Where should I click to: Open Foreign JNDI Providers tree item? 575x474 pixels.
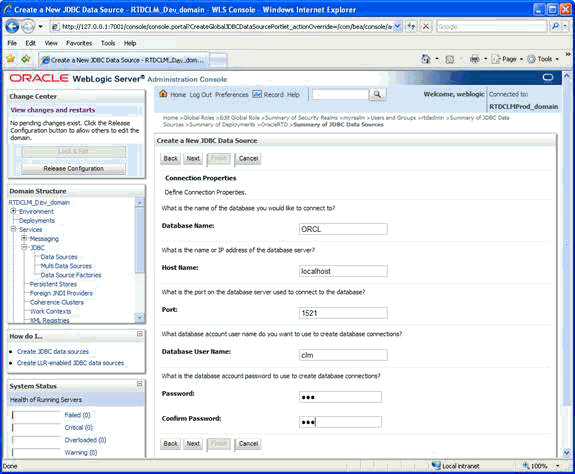pos(61,293)
